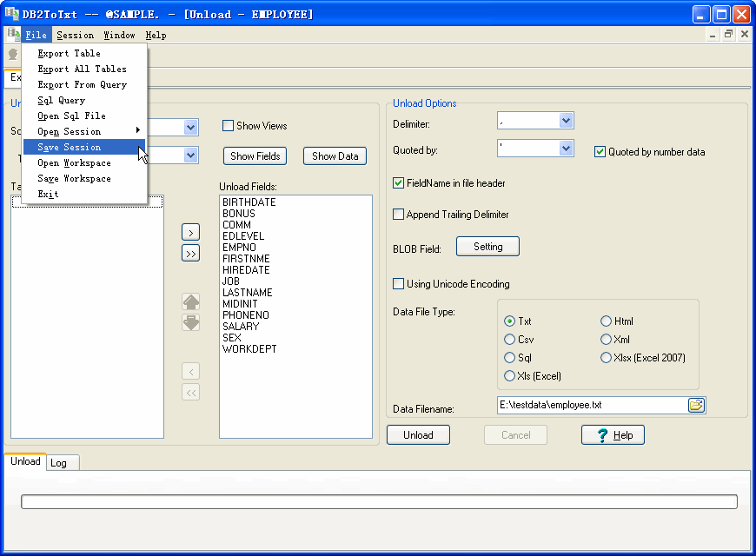Select the Xls (Excel) radio option

click(x=509, y=376)
